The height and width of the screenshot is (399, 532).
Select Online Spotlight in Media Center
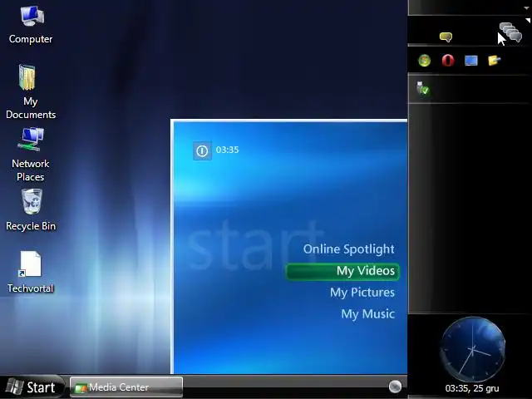(349, 249)
